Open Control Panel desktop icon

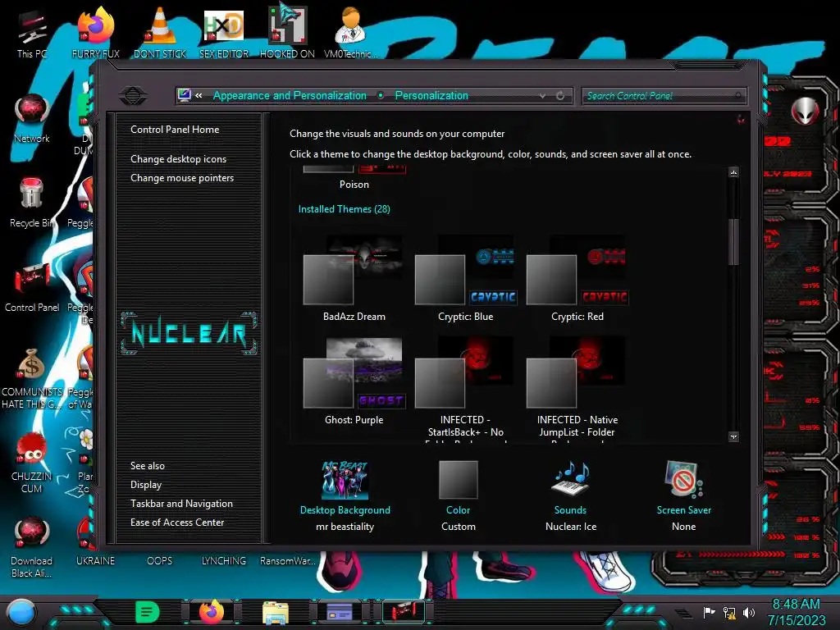(x=32, y=288)
